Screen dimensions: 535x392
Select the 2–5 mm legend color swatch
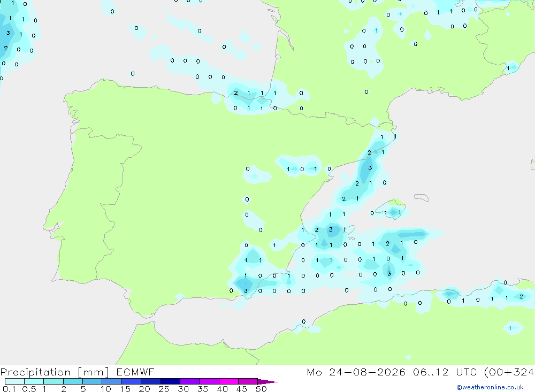point(73,381)
